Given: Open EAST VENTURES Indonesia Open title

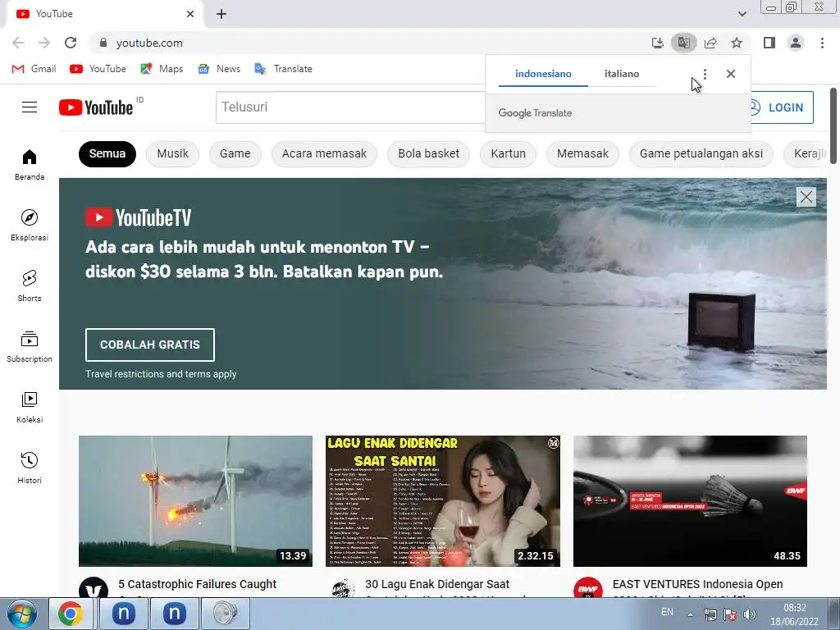Looking at the screenshot, I should 697,584.
